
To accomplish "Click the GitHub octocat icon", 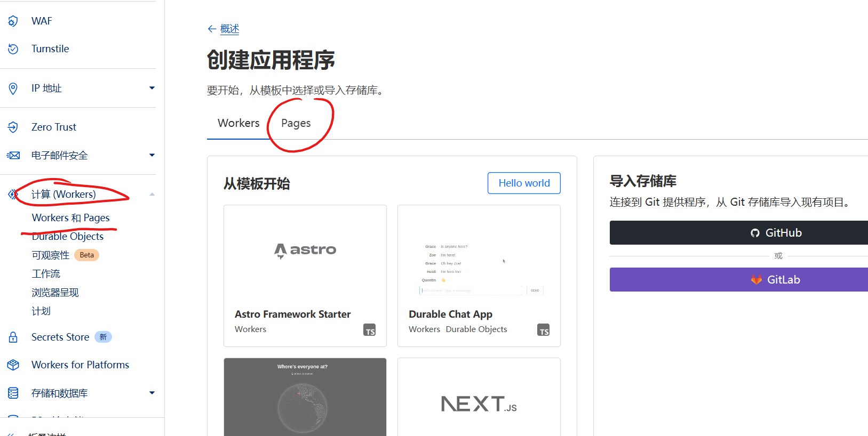I will pos(755,233).
